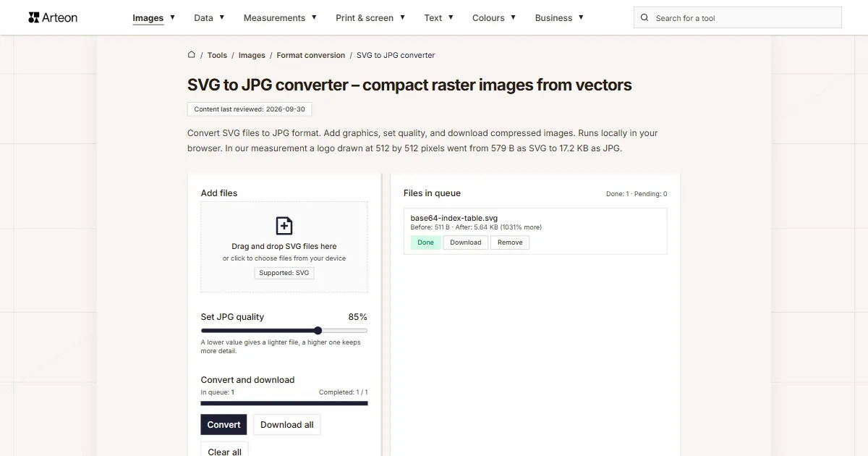Click the Done status badge
The height and width of the screenshot is (456, 868).
click(426, 242)
